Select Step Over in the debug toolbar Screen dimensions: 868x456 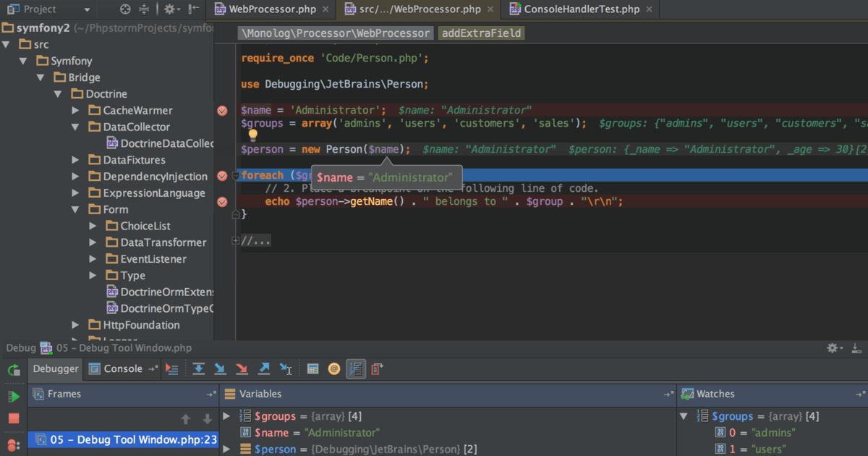click(x=198, y=369)
